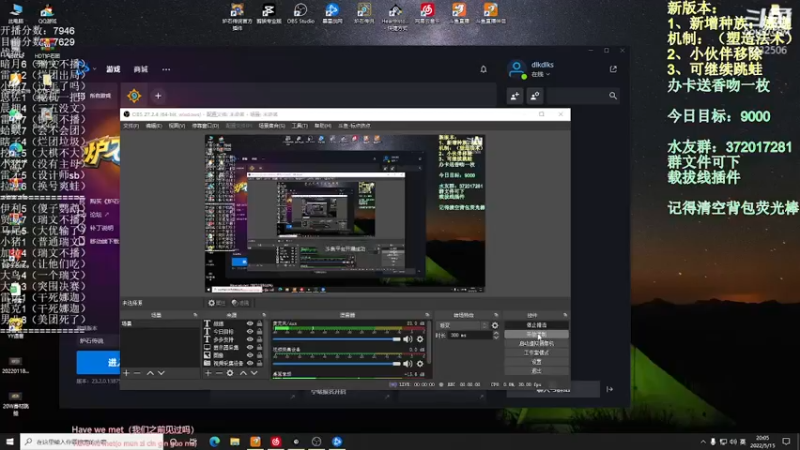Toggle visibility of 图像 source
This screenshot has width=800, height=450.
pos(250,355)
